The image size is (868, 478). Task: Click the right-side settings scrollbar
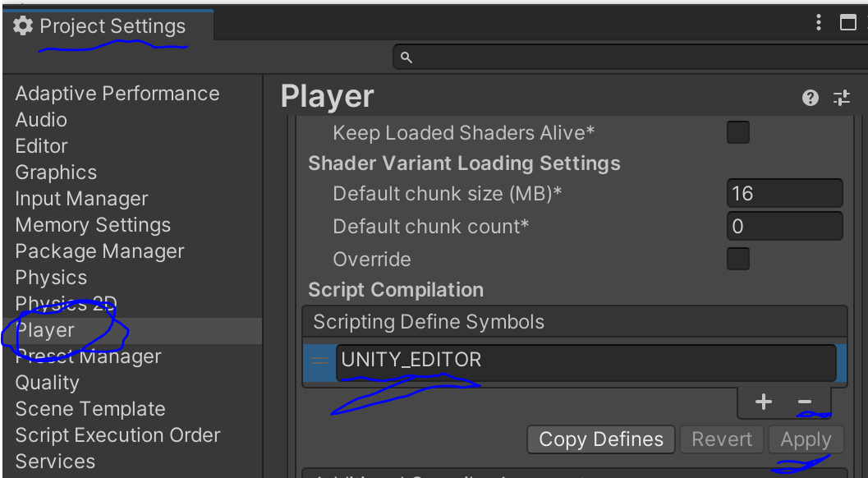pos(861,246)
